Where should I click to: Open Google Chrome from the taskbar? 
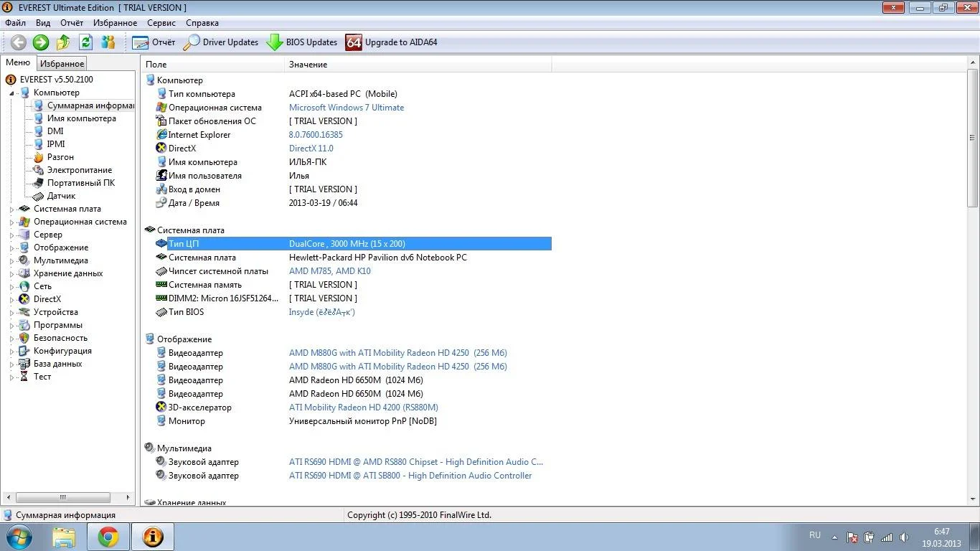(x=108, y=537)
